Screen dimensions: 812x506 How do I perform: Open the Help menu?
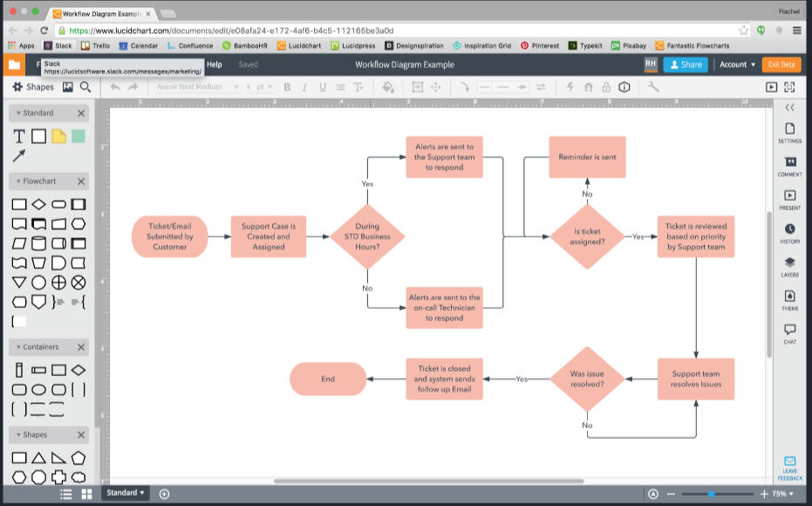coord(214,65)
